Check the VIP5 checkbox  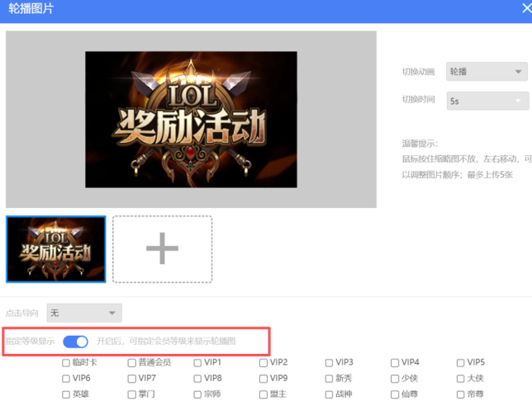pos(460,363)
